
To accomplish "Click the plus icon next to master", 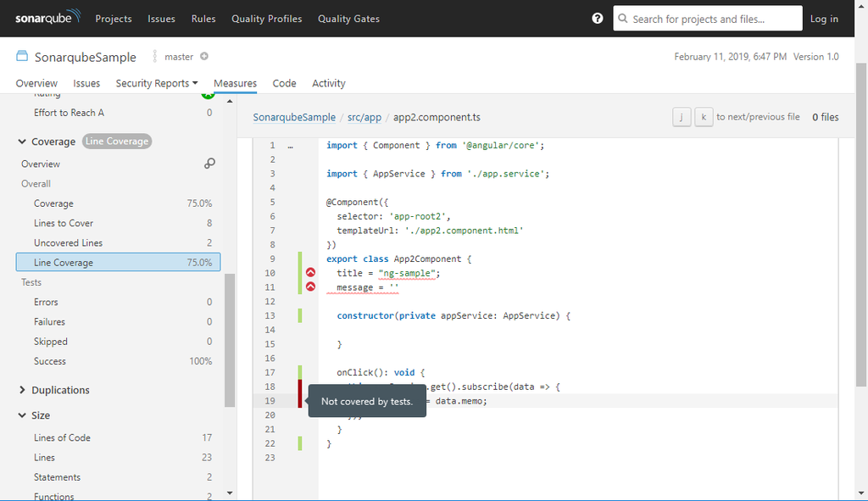I will pyautogui.click(x=204, y=57).
